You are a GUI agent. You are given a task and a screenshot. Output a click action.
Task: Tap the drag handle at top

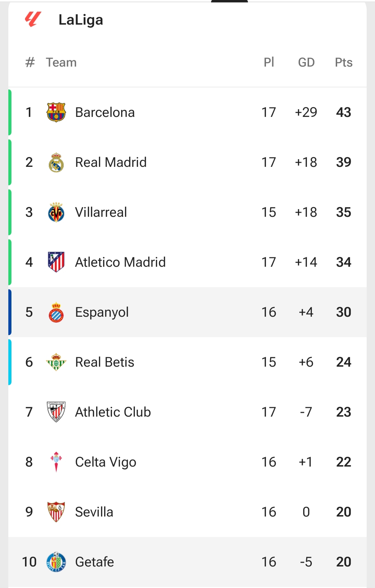click(x=230, y=1)
